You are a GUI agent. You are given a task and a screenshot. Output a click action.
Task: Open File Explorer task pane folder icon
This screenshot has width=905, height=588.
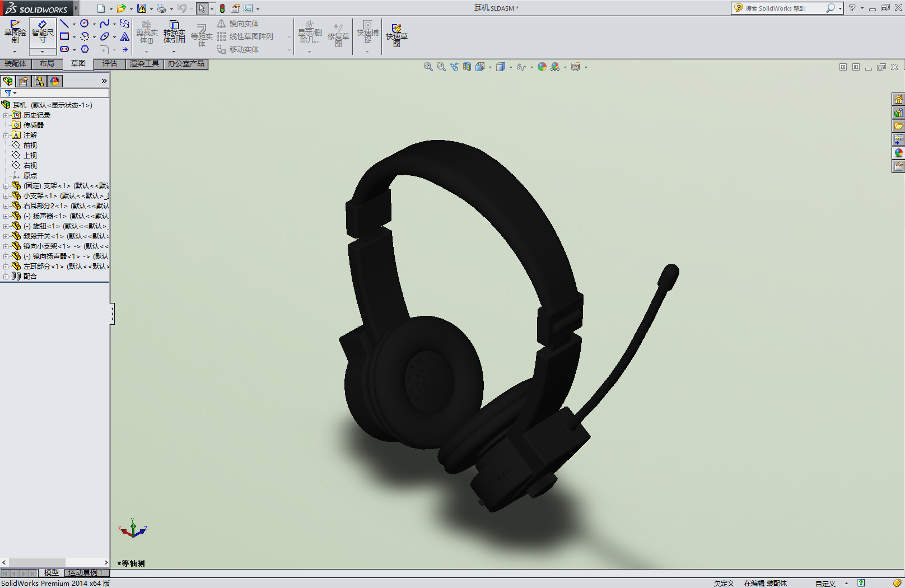[x=898, y=126]
